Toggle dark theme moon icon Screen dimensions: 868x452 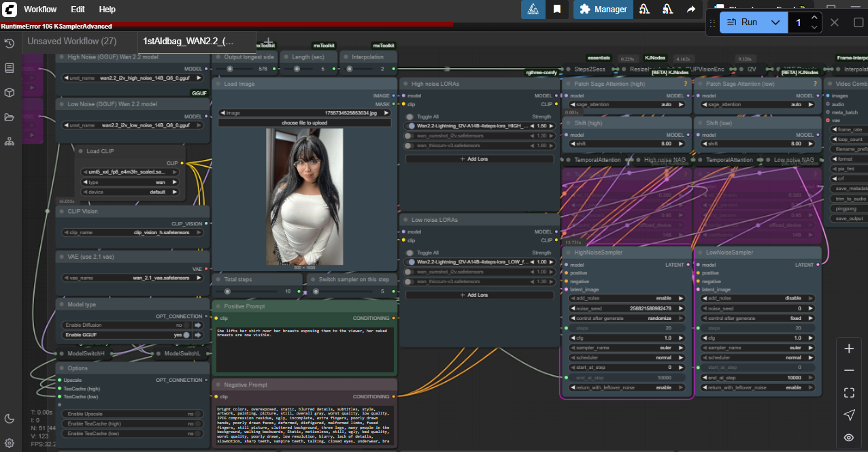tap(10, 419)
